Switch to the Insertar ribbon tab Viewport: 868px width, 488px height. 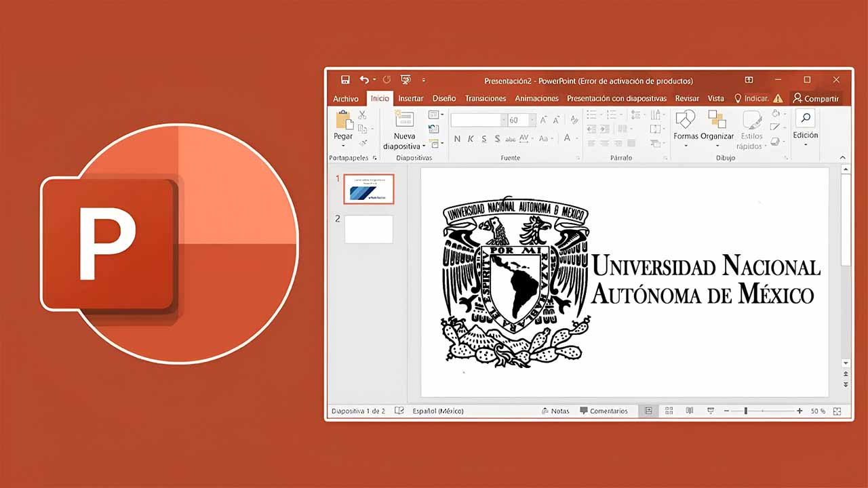tap(410, 98)
